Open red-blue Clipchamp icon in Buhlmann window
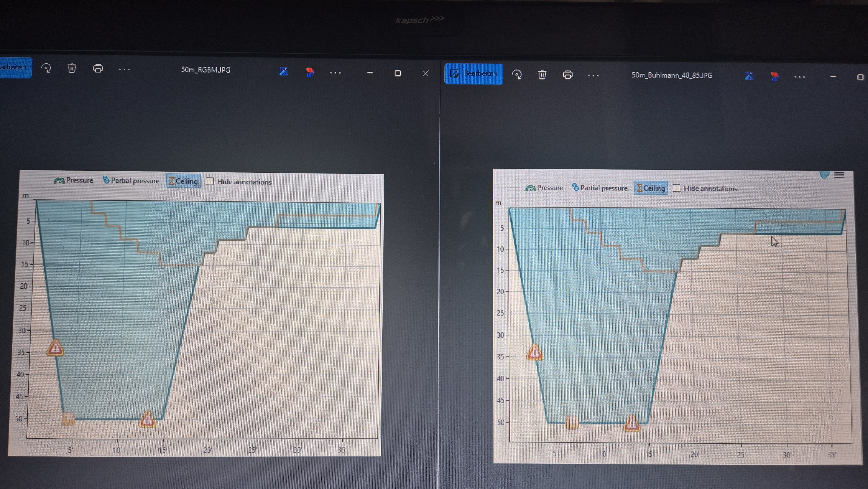 (775, 77)
